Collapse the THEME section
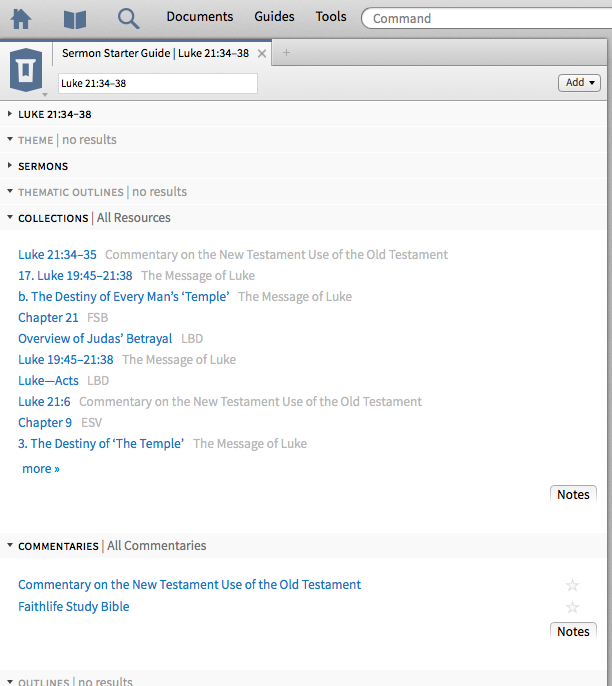 point(10,139)
